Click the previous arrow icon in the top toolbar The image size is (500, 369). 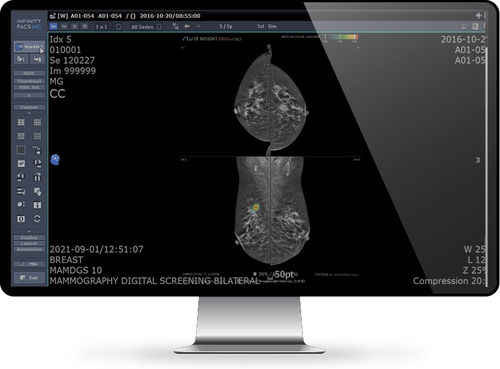click(x=187, y=26)
